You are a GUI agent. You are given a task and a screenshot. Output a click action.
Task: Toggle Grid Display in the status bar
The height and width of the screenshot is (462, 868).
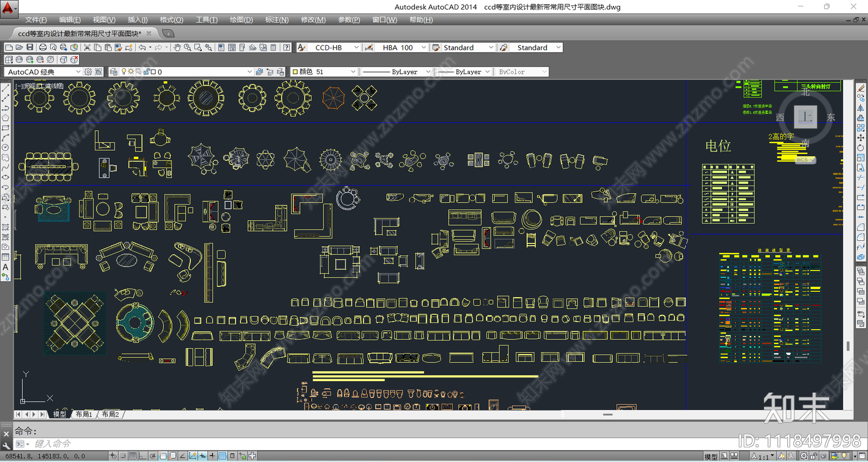133,456
